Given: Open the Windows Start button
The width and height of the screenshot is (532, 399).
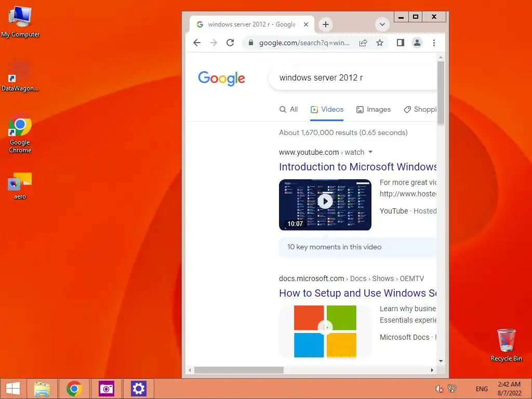Looking at the screenshot, I should (13, 389).
